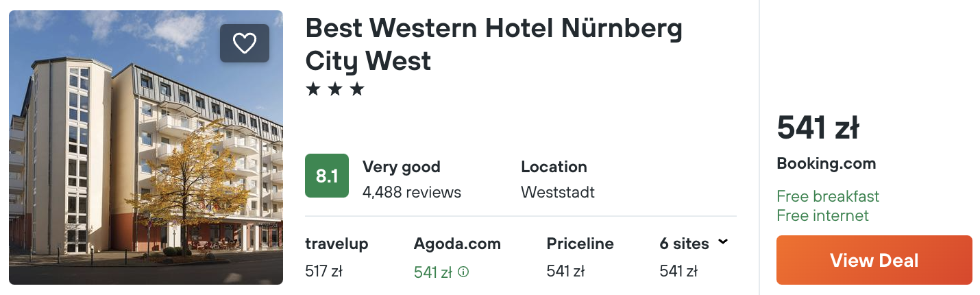Select the travelup provider name
The height and width of the screenshot is (295, 980).
[336, 244]
